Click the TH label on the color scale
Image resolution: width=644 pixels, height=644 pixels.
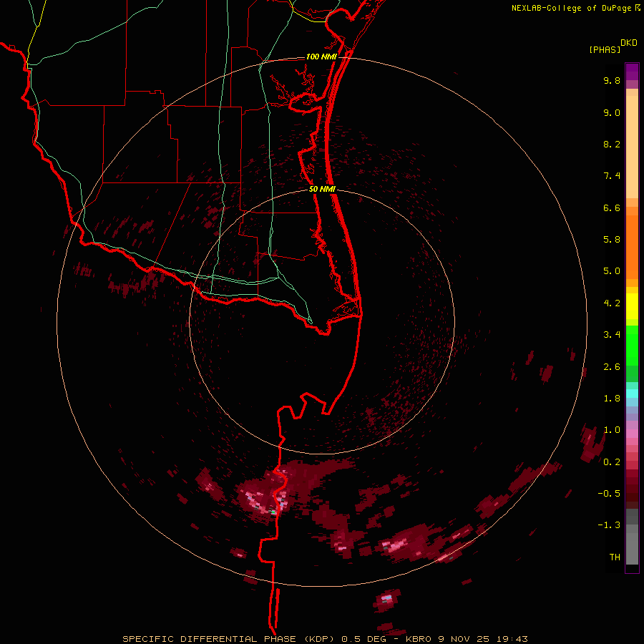coord(615,557)
